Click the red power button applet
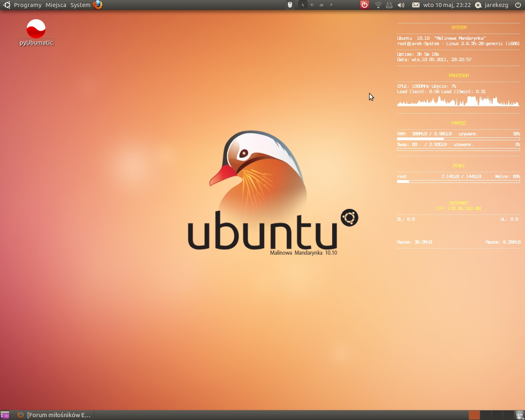Viewport: 525px width, 420px height. click(364, 5)
